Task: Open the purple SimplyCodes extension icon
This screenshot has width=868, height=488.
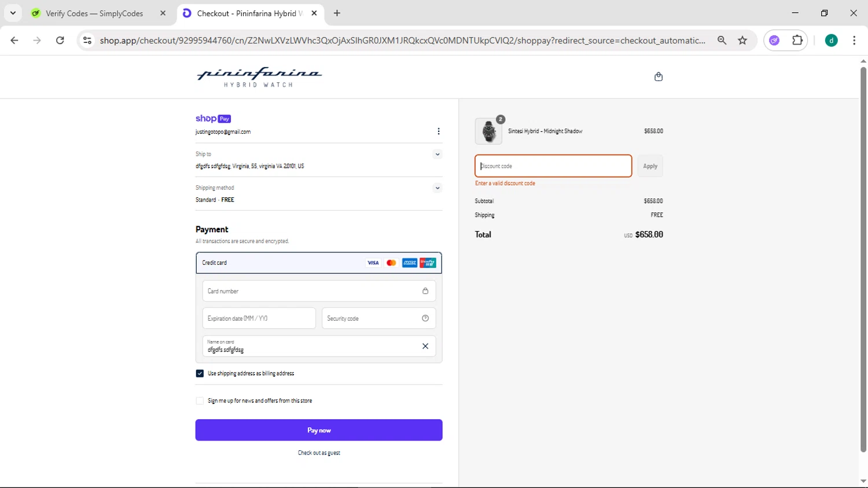Action: pos(774,41)
